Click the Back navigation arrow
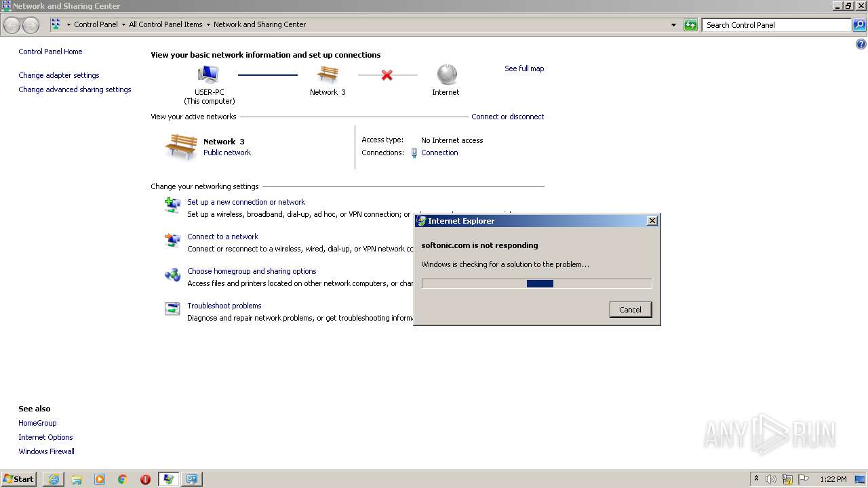This screenshot has height=488, width=868. pyautogui.click(x=12, y=25)
